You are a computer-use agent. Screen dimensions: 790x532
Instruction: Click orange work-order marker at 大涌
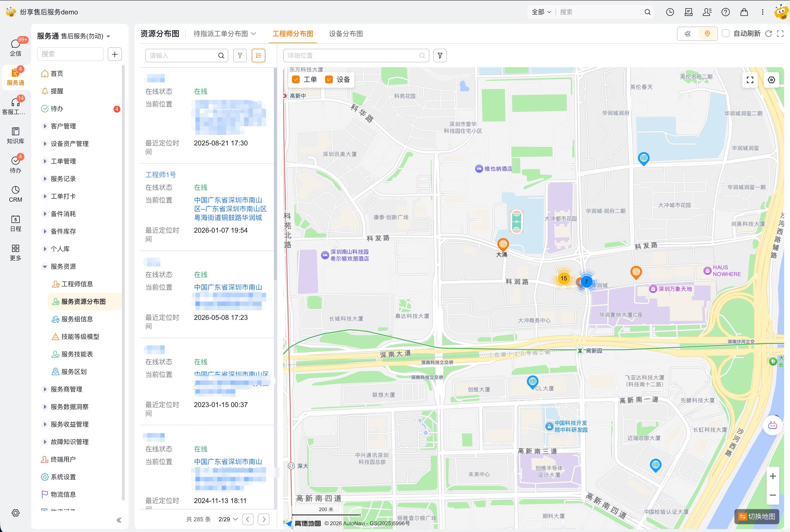coord(503,244)
